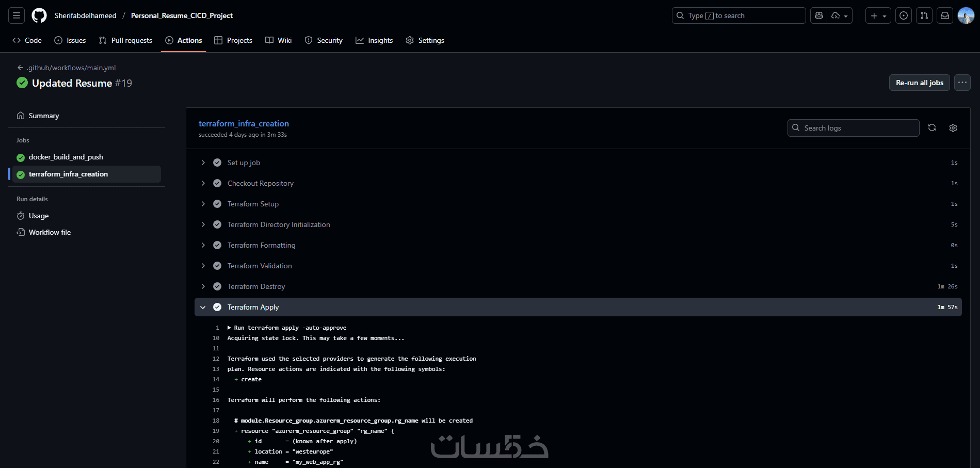Open the Create new plus dropdown
Viewport: 980px width, 468px height.
click(878, 15)
